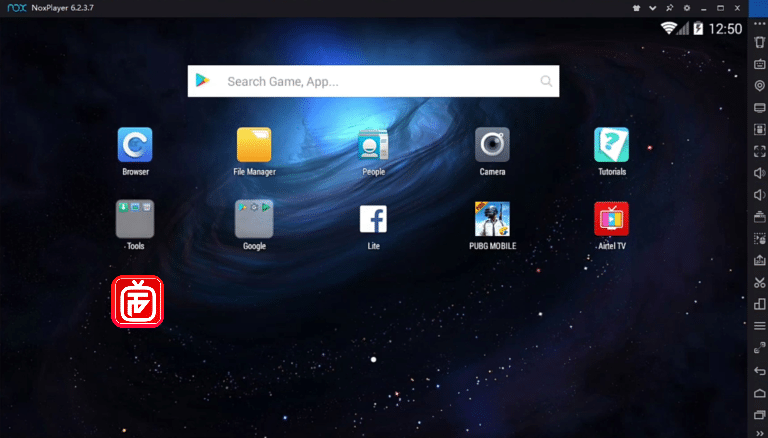Minimize the NoxPlayer window
768x438 pixels.
coord(704,8)
